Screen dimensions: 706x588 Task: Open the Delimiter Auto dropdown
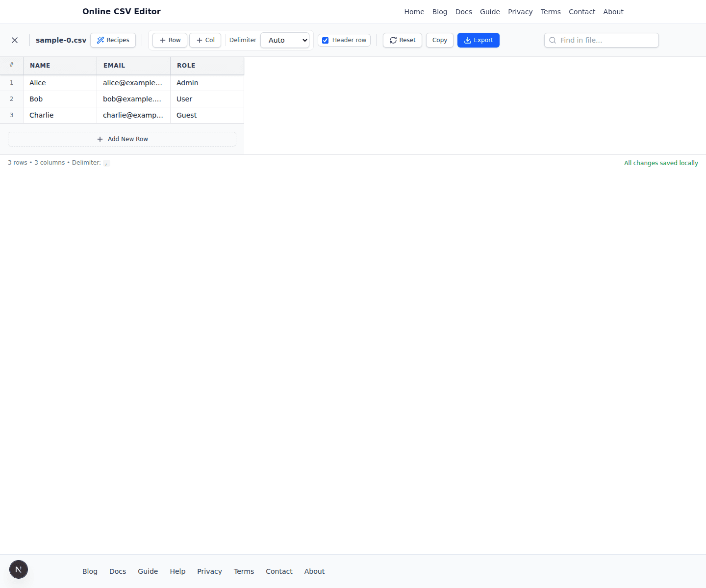click(285, 40)
